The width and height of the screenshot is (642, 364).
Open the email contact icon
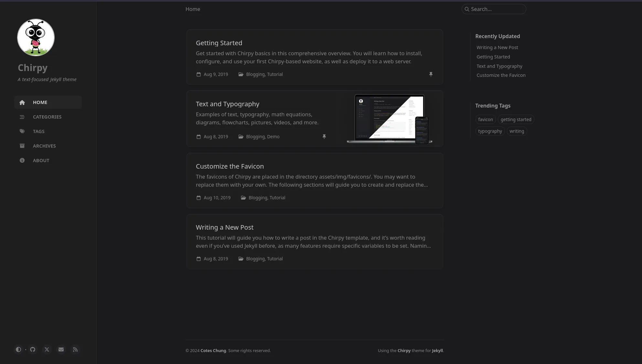click(61, 349)
